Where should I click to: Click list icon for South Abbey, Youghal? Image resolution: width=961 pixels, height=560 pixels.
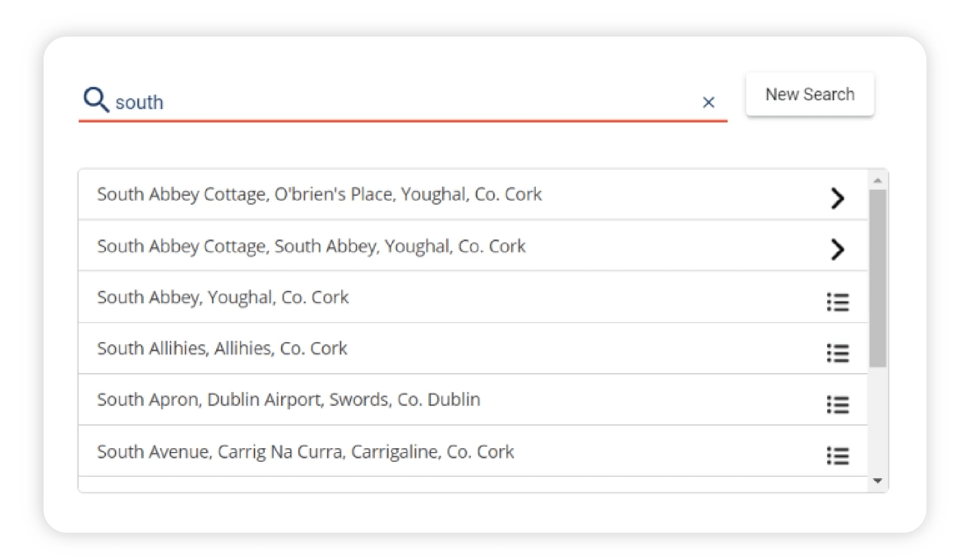coord(838,302)
